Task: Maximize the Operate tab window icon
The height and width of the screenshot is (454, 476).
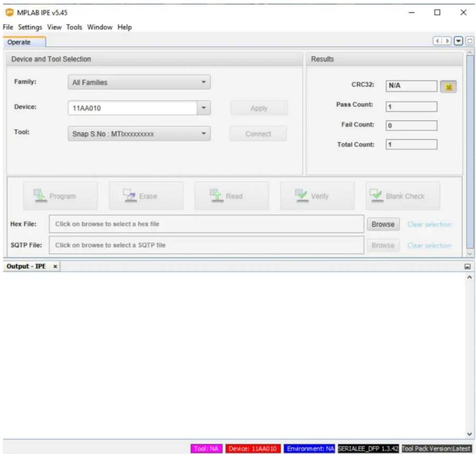Action: 470,41
